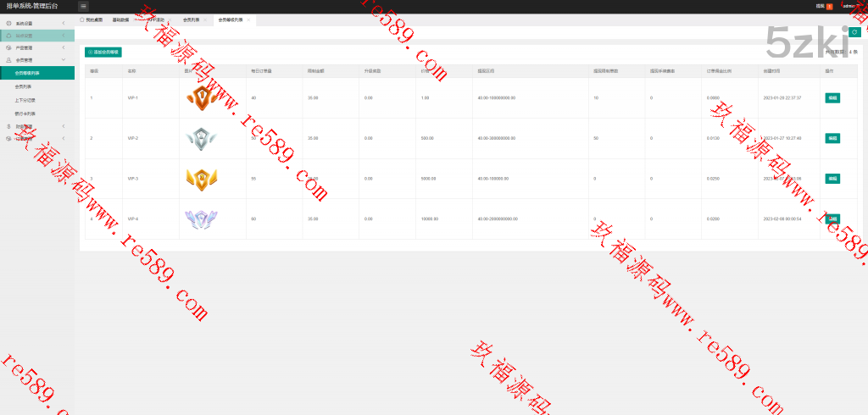Click the VIP-3 gold badge image

click(x=199, y=179)
